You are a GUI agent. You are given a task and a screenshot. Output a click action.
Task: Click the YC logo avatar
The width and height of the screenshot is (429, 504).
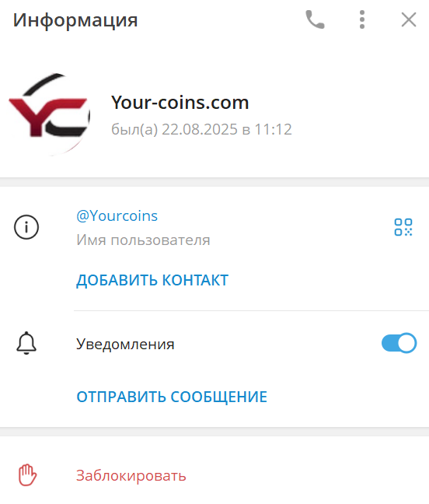(49, 115)
